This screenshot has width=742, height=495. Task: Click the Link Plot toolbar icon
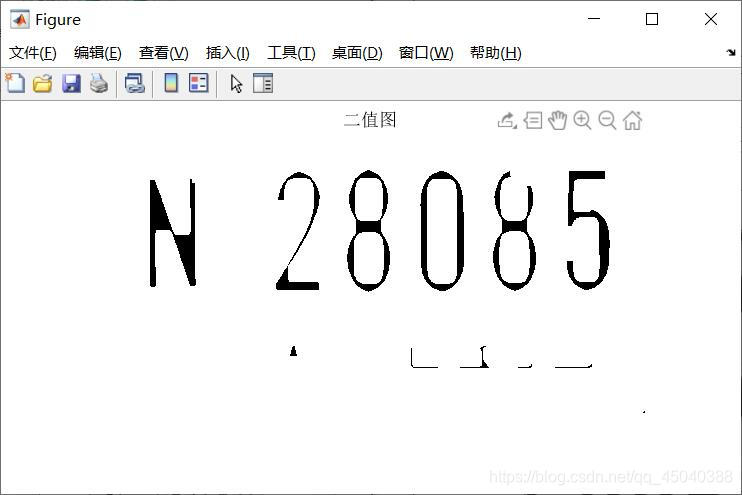(x=134, y=83)
